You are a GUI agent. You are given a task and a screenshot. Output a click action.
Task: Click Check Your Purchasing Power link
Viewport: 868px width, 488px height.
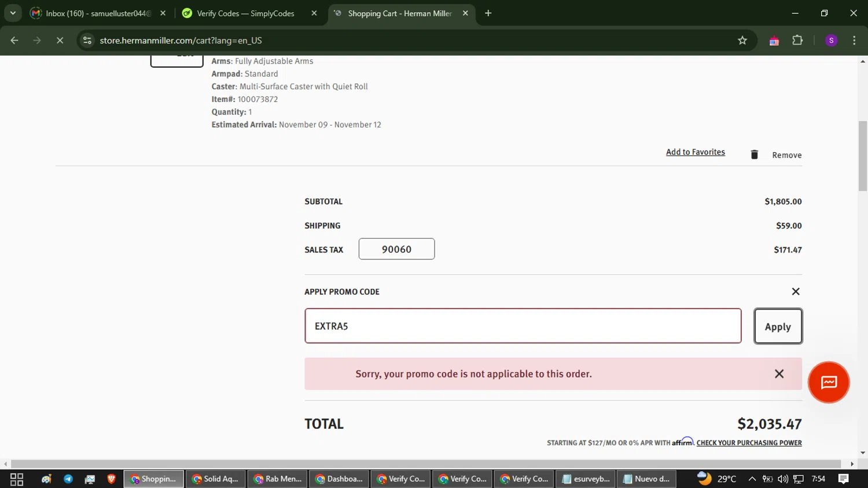click(x=749, y=443)
